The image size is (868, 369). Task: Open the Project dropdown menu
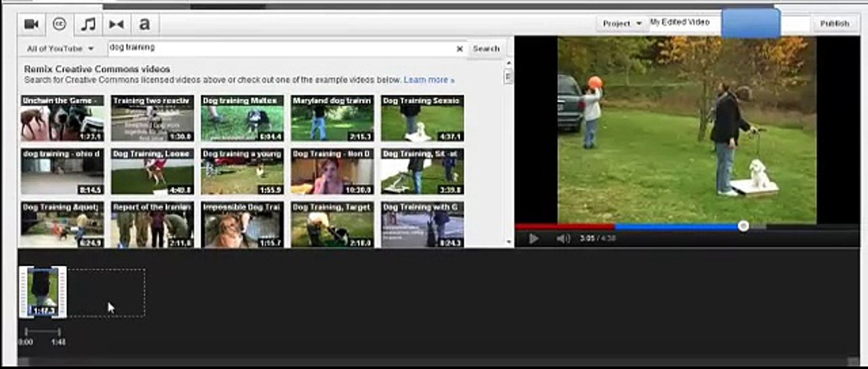coord(621,23)
